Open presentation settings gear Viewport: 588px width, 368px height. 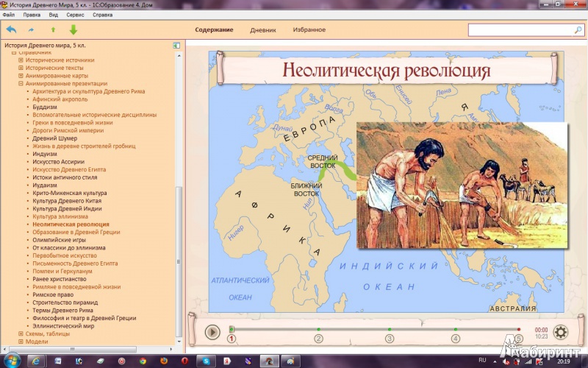[x=561, y=332]
